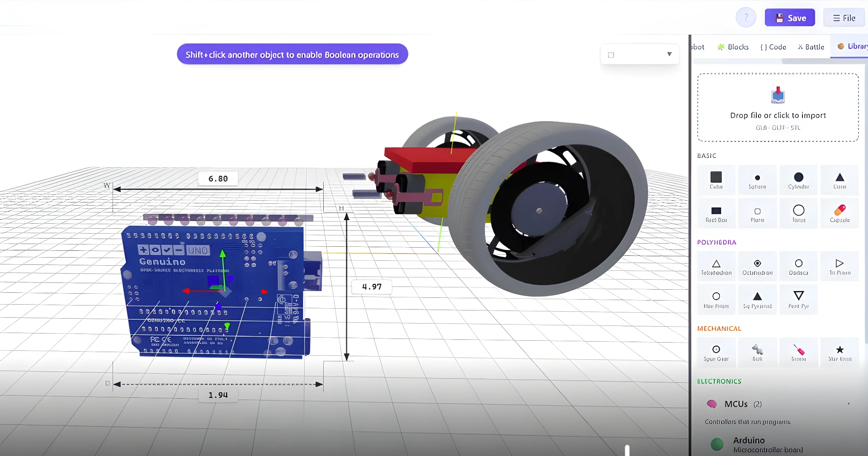Viewport: 868px width, 456px height.
Task: Add the pink screwdriver-icon Mechanical part
Action: pyautogui.click(x=798, y=353)
